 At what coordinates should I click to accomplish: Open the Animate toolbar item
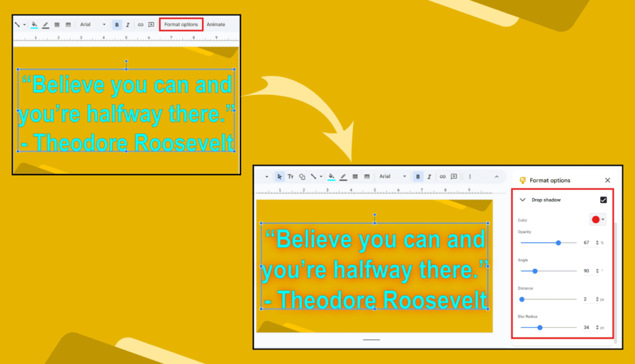click(216, 25)
